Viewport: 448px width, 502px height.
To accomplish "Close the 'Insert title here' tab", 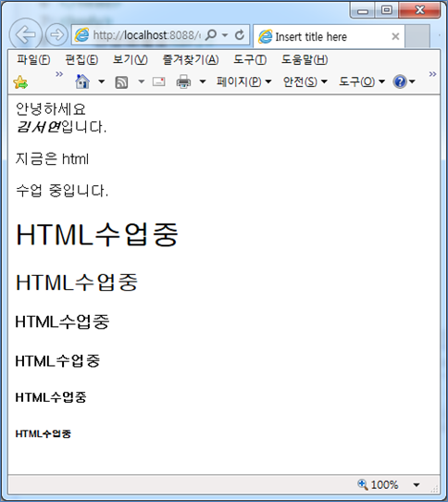I will (x=395, y=36).
